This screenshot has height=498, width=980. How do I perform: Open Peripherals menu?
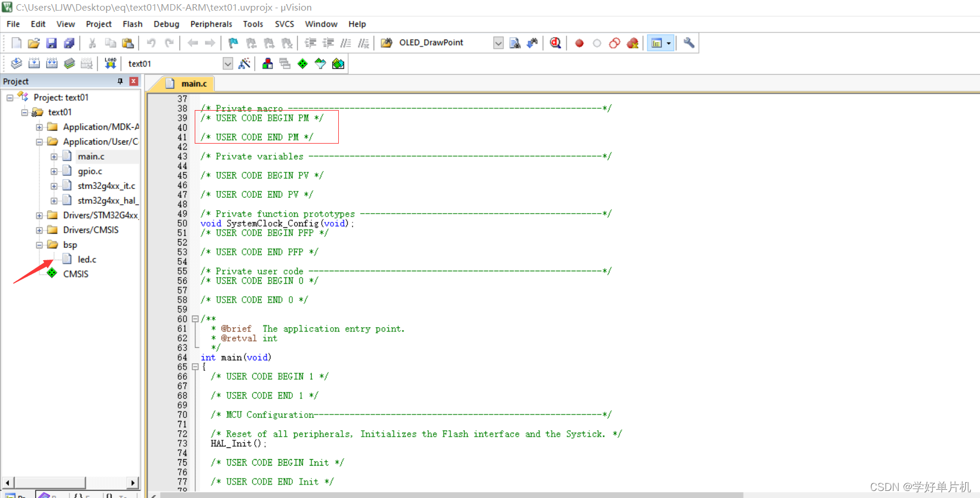pyautogui.click(x=211, y=24)
